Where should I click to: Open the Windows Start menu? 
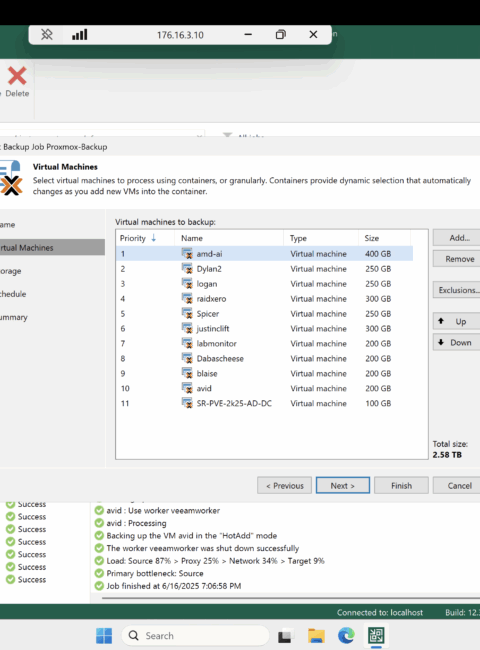click(x=104, y=635)
